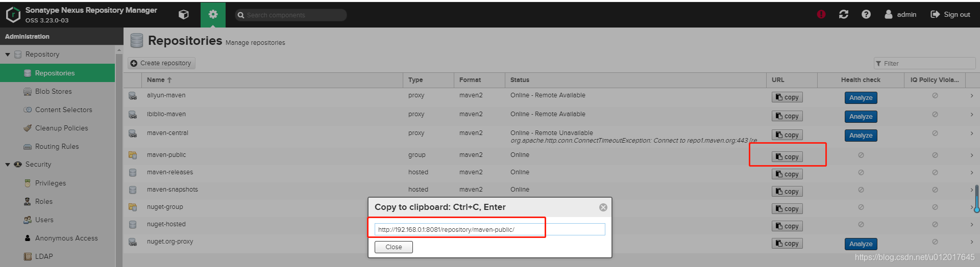
Task: Click the red system status alert icon
Action: pos(821,14)
